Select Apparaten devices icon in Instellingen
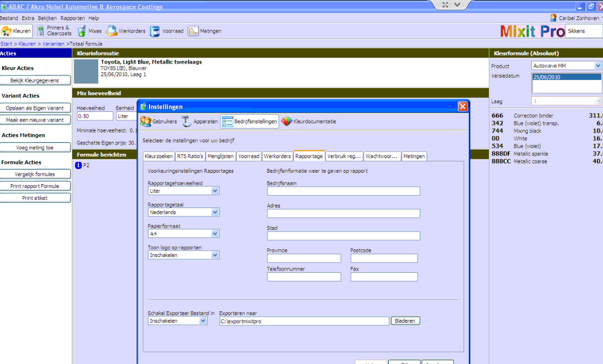The image size is (603, 364). [187, 122]
